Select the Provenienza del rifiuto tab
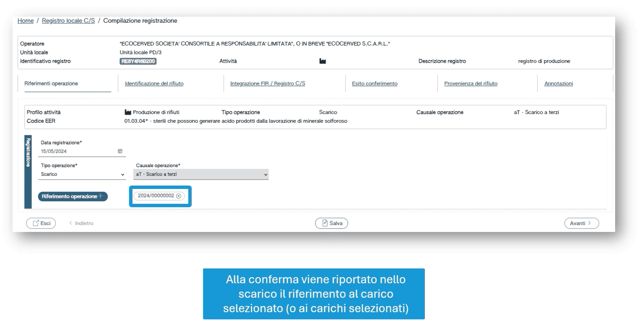 (x=470, y=84)
